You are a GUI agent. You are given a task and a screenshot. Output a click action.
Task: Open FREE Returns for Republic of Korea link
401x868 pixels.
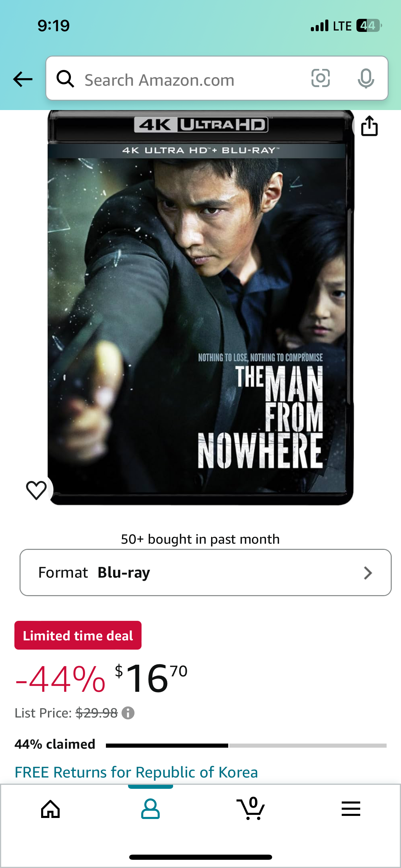[136, 772]
